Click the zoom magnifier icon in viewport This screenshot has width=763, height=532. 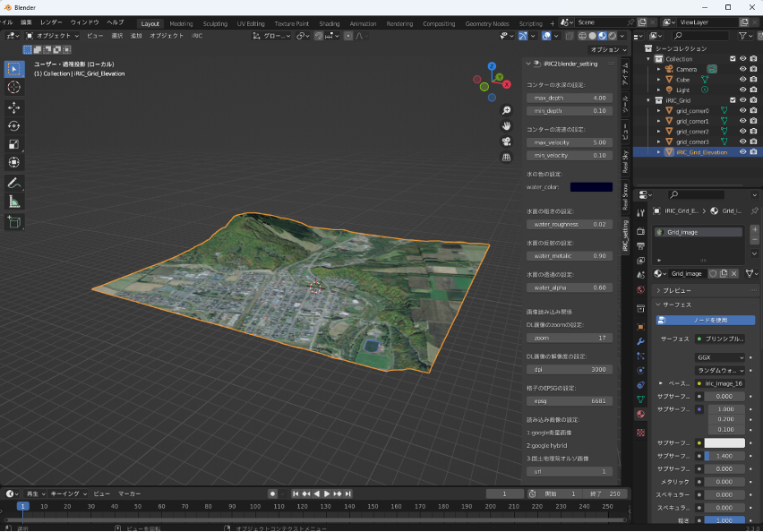pyautogui.click(x=506, y=110)
